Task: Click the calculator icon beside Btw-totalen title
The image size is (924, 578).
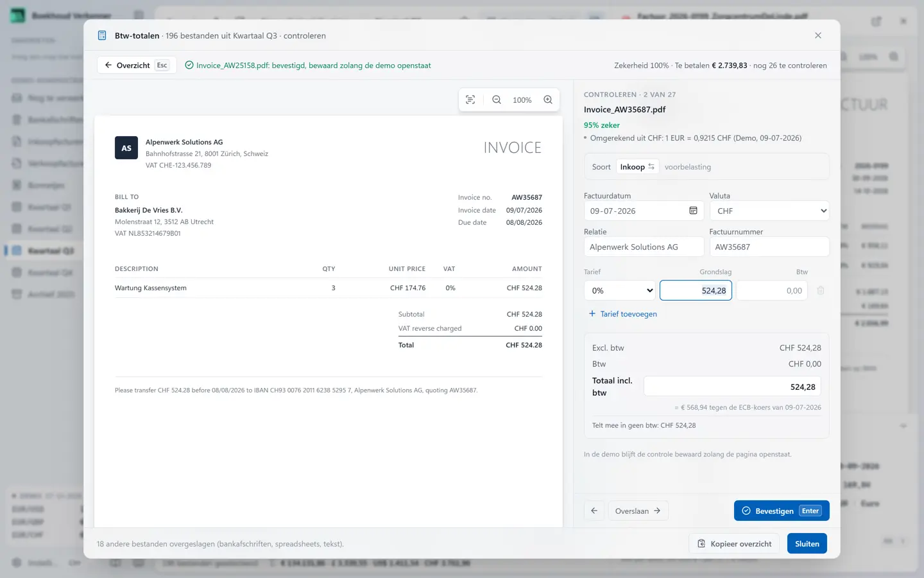Action: tap(102, 35)
